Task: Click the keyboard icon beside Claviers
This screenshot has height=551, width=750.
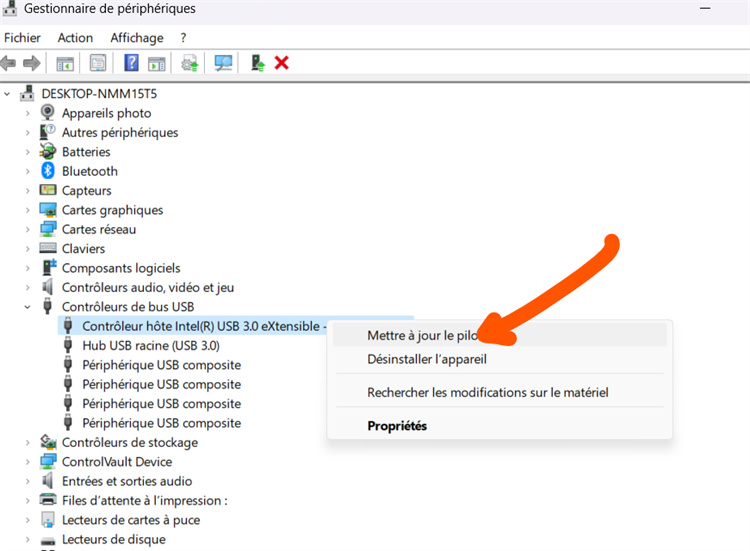Action: point(48,248)
